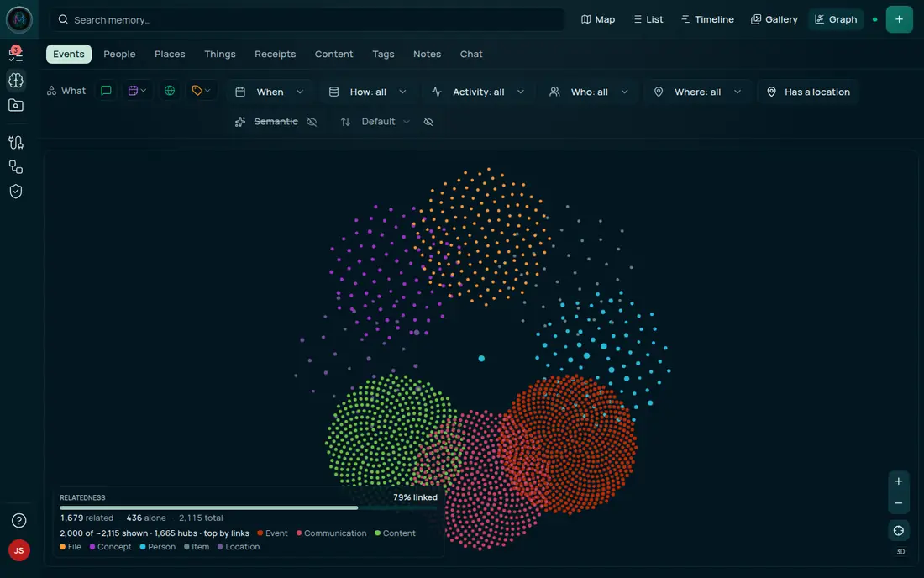Viewport: 924px width, 578px height.
Task: Toggle the green globe web filter
Action: (x=170, y=91)
